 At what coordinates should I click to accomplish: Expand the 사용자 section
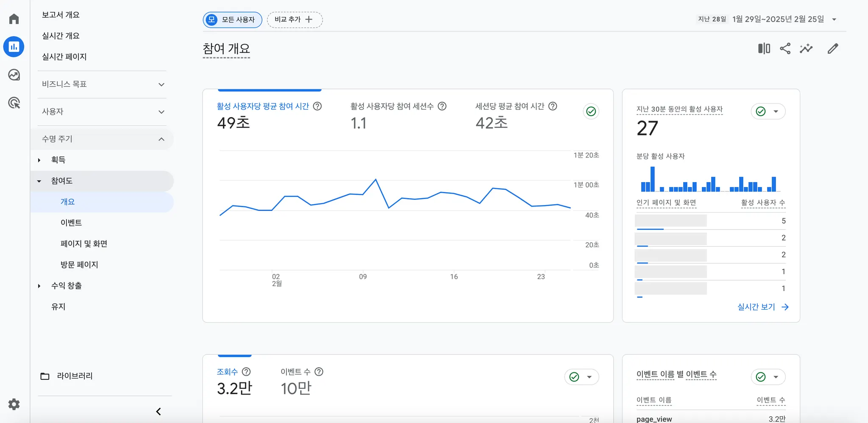[x=102, y=112]
